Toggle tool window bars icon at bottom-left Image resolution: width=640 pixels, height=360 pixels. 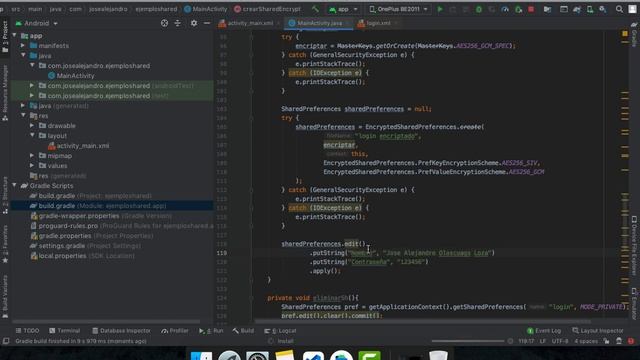pyautogui.click(x=5, y=341)
